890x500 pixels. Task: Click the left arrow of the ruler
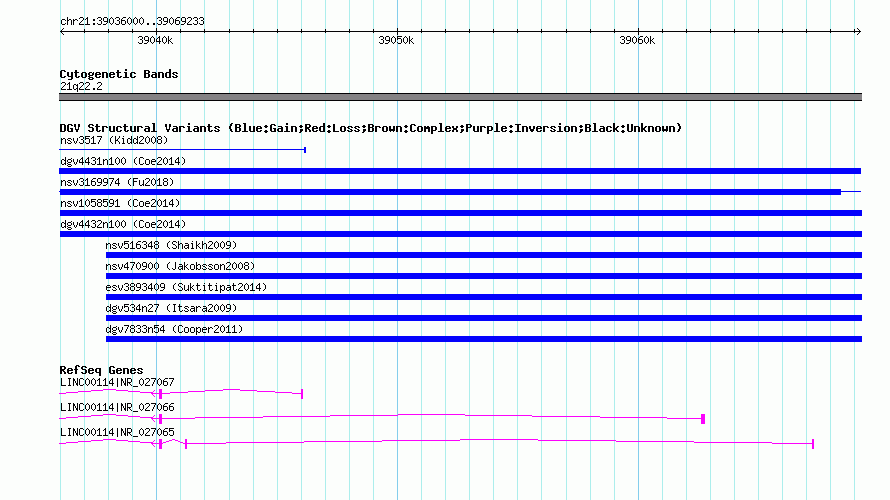point(63,31)
